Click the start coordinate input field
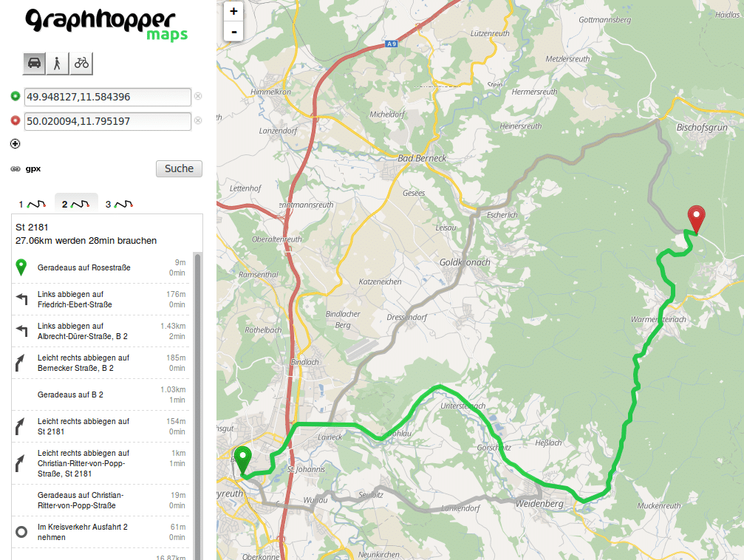Image resolution: width=744 pixels, height=560 pixels. [x=107, y=97]
